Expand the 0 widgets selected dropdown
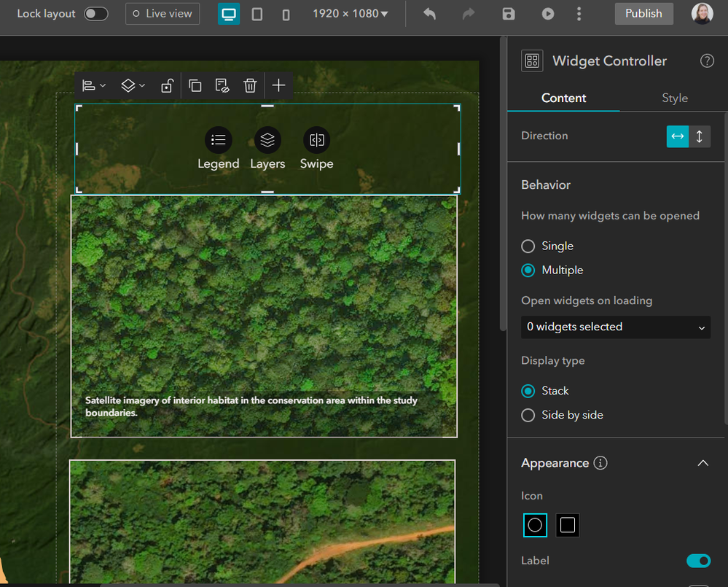Image resolution: width=728 pixels, height=587 pixels. coord(616,327)
